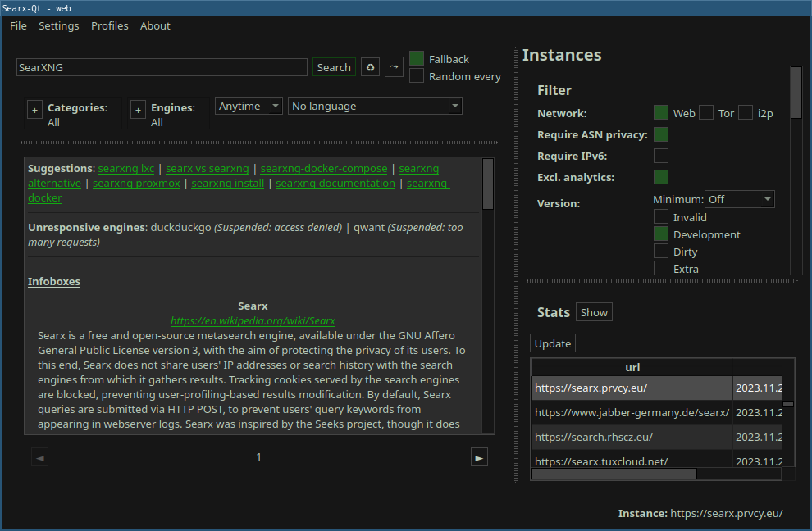Check the Require IPv6 filter box
812x531 pixels.
(x=660, y=155)
